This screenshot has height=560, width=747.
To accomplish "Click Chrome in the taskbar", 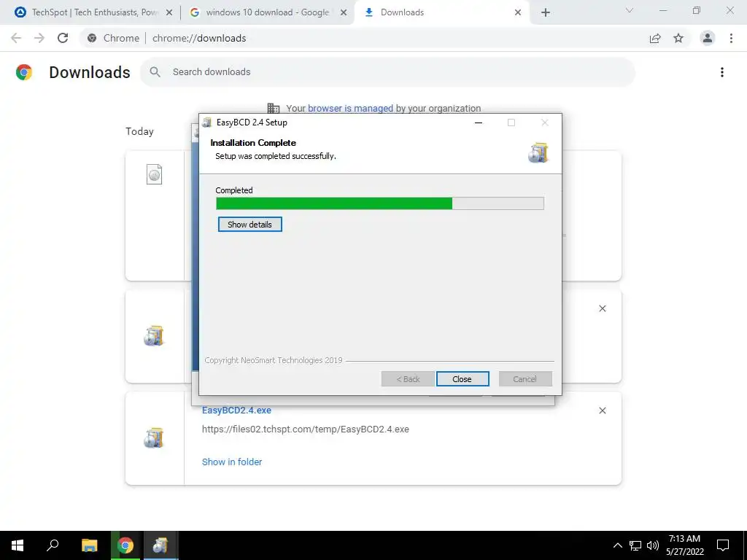I will (125, 545).
